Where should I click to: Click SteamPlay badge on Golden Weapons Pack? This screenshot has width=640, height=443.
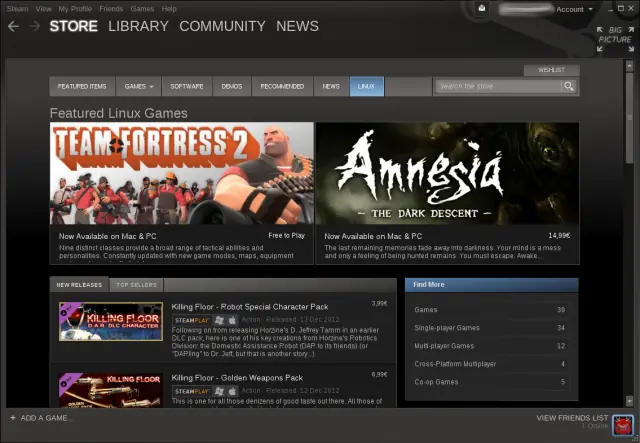click(192, 391)
